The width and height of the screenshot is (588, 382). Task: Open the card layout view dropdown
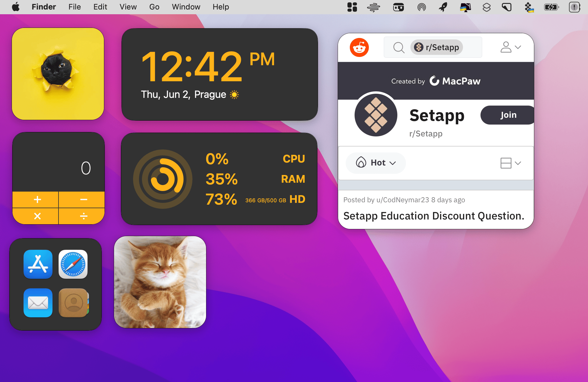tap(511, 163)
